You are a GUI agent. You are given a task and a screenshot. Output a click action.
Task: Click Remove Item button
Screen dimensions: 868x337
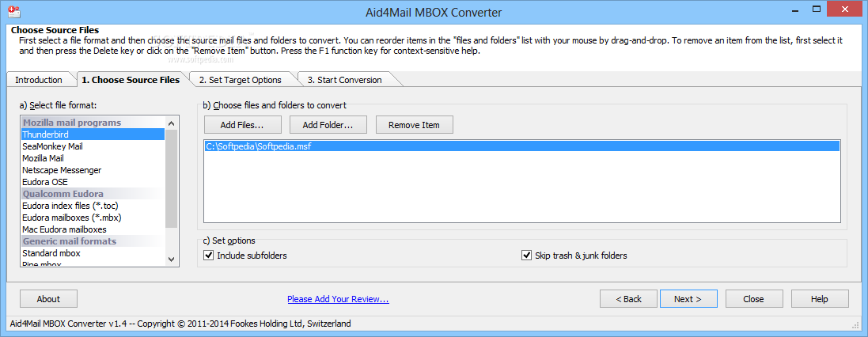coord(414,125)
